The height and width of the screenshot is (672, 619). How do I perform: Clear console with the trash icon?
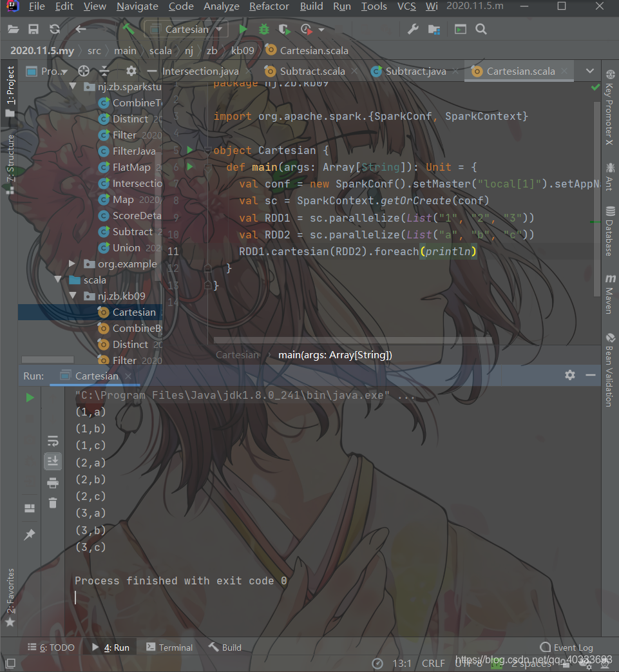tap(53, 503)
